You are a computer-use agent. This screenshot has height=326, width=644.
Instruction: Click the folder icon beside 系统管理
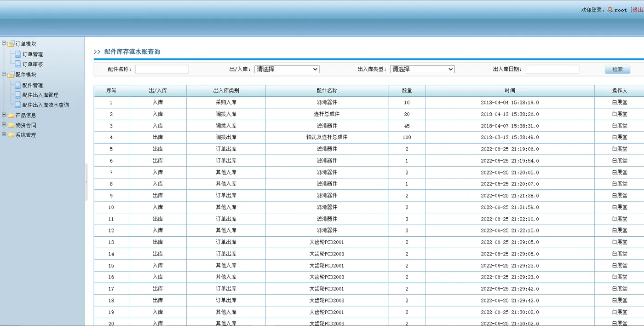[11, 135]
